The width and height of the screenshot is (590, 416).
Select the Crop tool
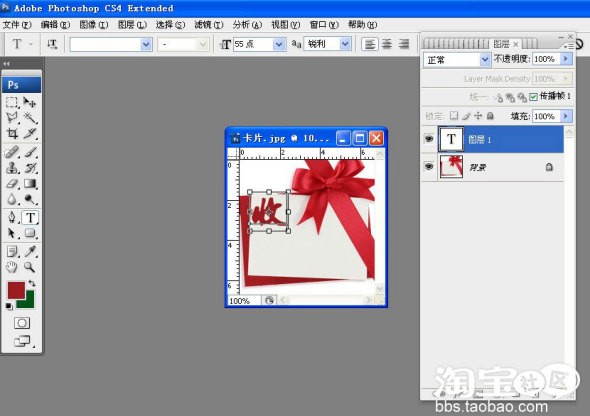coord(12,134)
